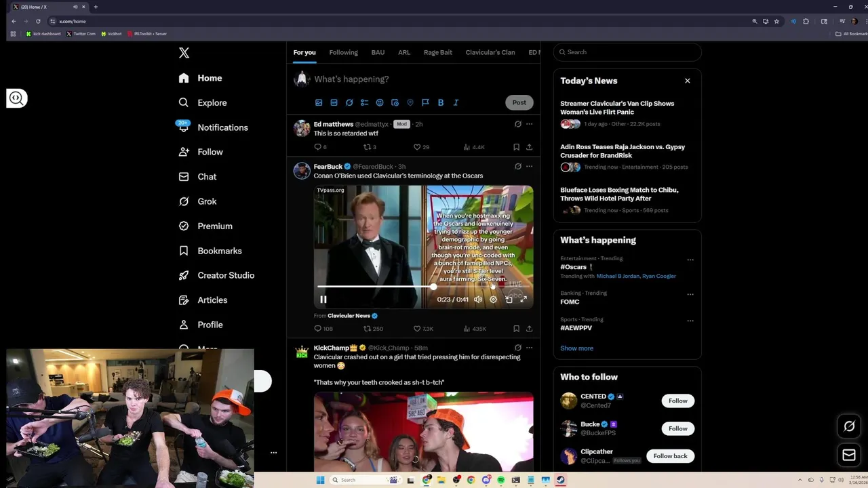868x488 pixels.
Task: Ask Grok about FearBuck's post
Action: [518, 166]
